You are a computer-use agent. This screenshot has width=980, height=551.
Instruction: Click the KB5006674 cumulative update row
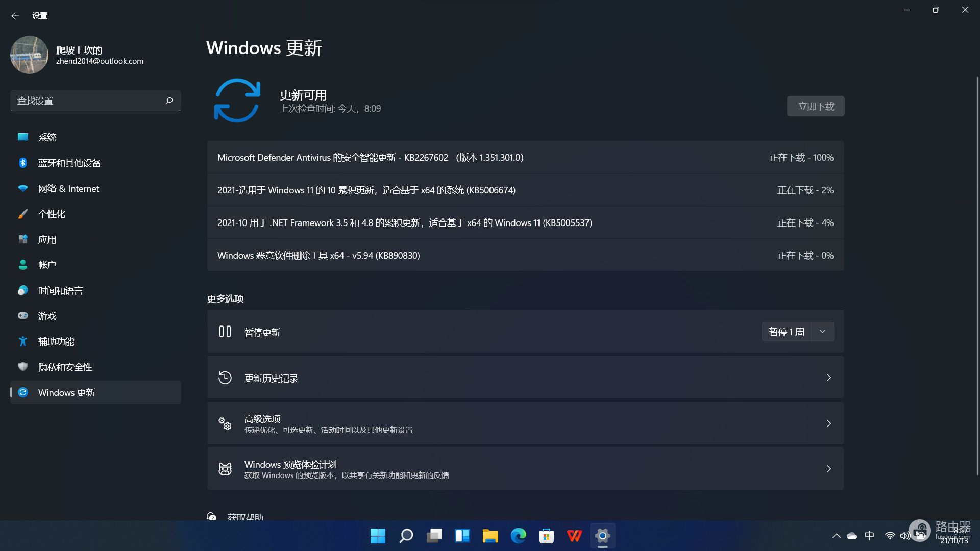click(525, 190)
